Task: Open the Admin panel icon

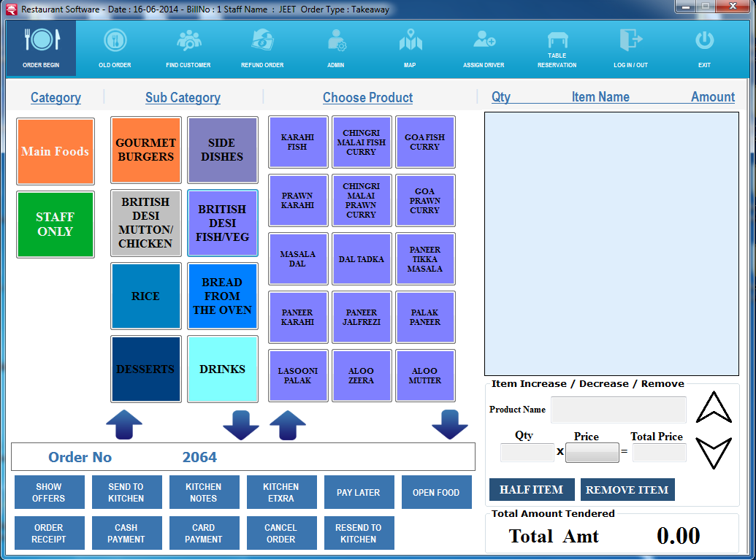Action: click(336, 42)
